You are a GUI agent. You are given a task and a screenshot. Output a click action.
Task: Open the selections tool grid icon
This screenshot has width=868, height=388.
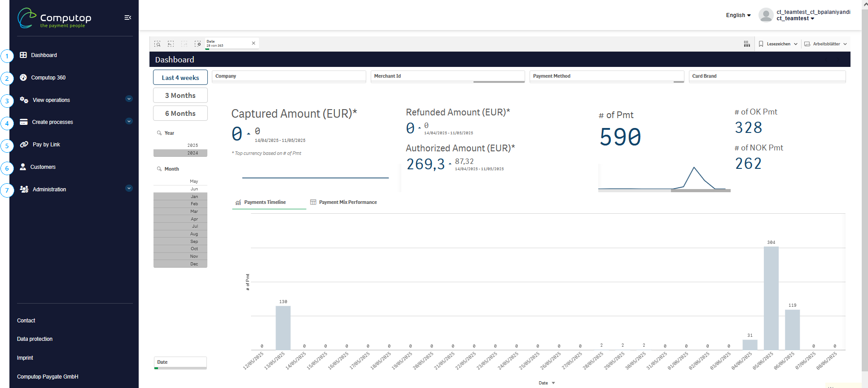[747, 44]
